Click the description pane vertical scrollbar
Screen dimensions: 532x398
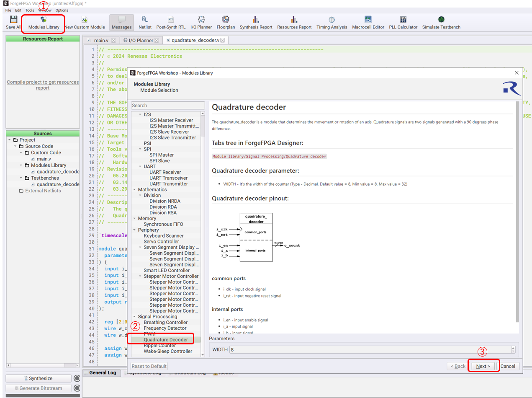[517, 212]
